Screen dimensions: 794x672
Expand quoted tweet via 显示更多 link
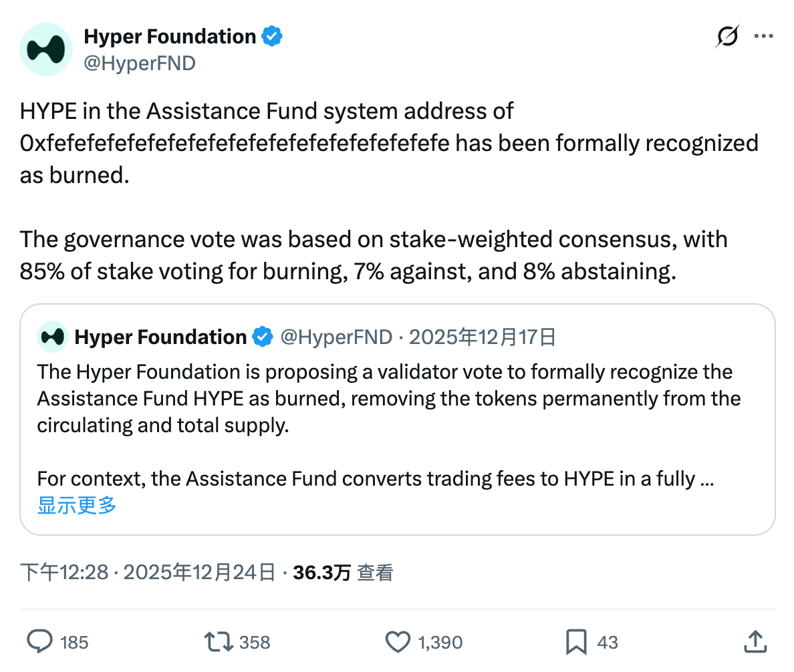click(76, 506)
